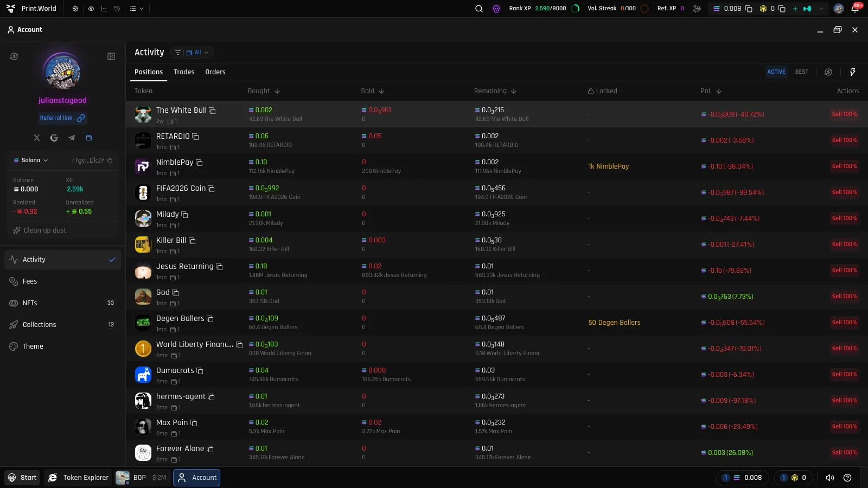The height and width of the screenshot is (488, 868).
Task: Select the ACTIVE positions toggle
Action: tap(776, 72)
